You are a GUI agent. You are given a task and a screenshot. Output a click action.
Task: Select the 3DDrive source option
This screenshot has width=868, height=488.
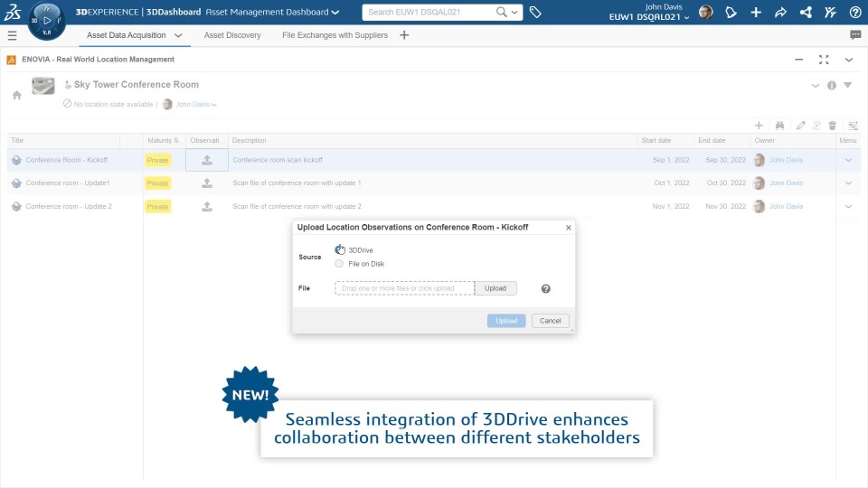click(339, 250)
